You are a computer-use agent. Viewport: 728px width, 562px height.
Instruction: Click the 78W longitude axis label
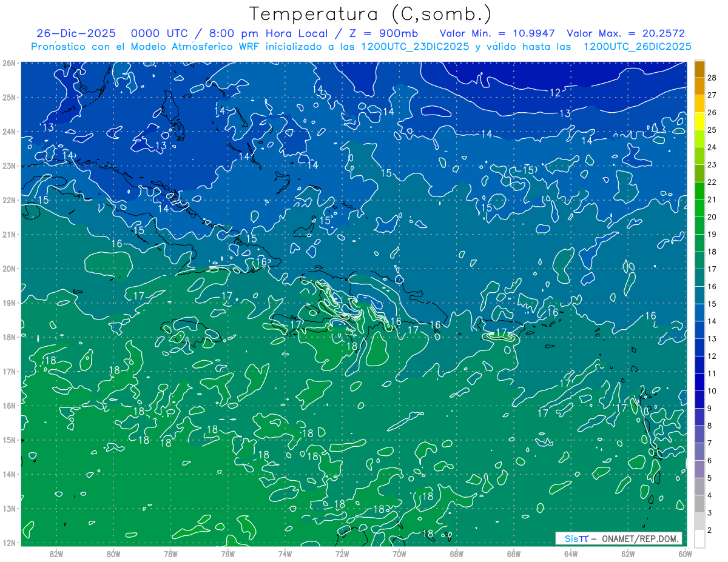click(x=170, y=554)
